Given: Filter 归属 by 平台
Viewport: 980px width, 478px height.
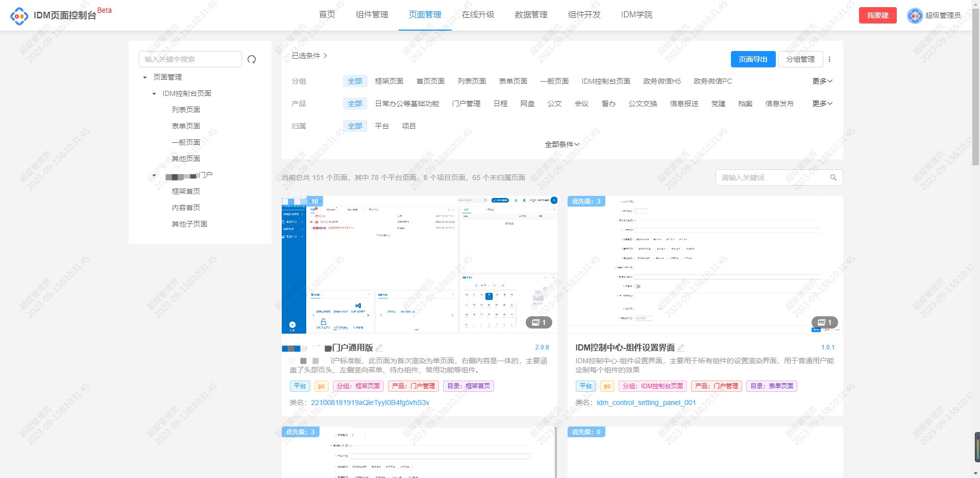Looking at the screenshot, I should [x=382, y=126].
